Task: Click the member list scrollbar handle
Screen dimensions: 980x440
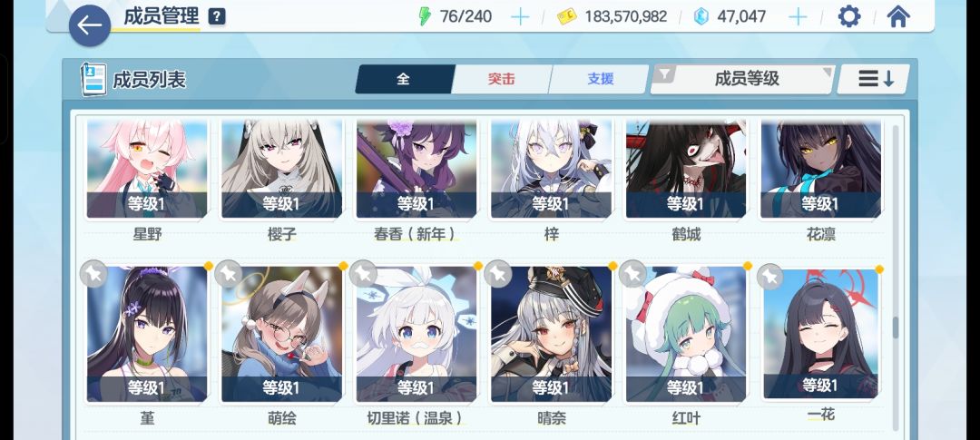Action: [x=895, y=328]
